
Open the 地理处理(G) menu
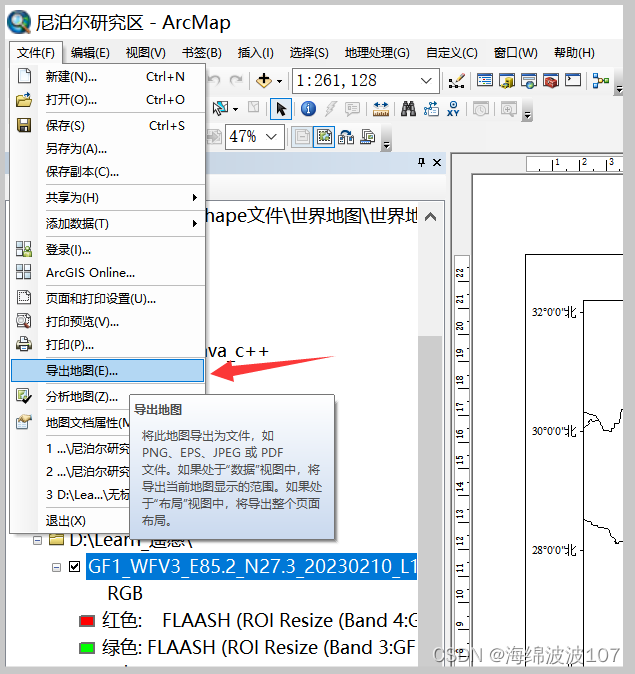coord(377,52)
